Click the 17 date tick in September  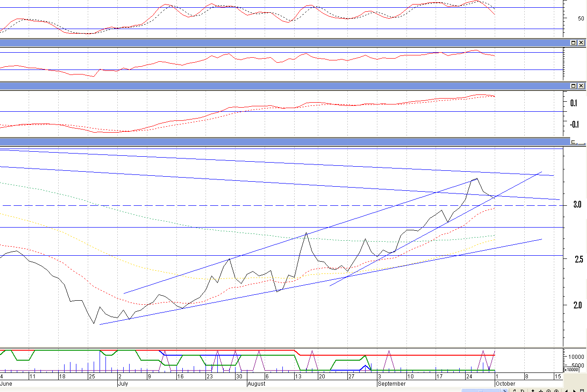(x=439, y=377)
